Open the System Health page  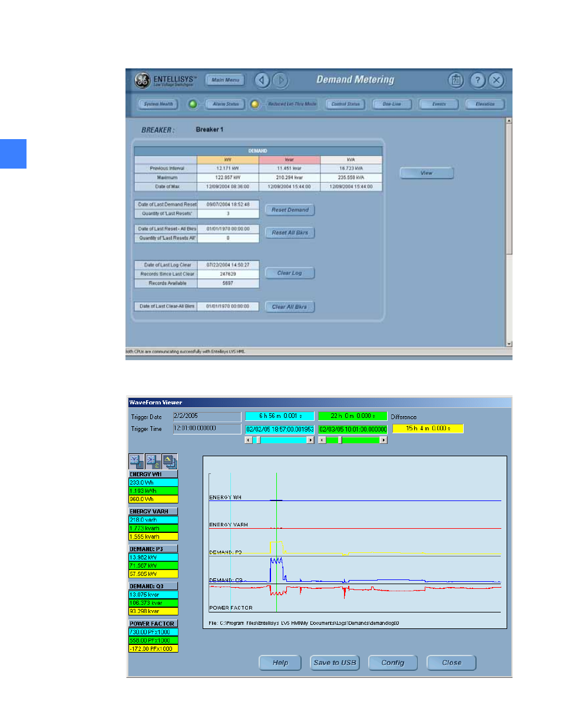(x=158, y=104)
